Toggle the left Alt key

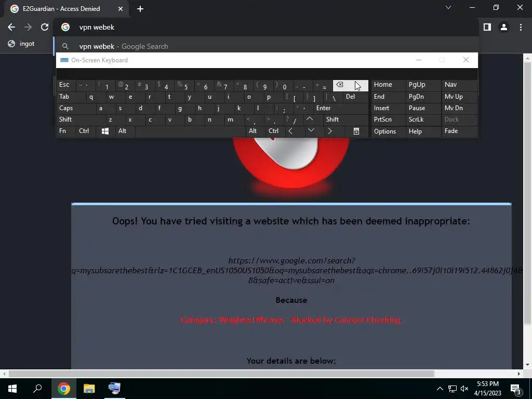tap(125, 131)
